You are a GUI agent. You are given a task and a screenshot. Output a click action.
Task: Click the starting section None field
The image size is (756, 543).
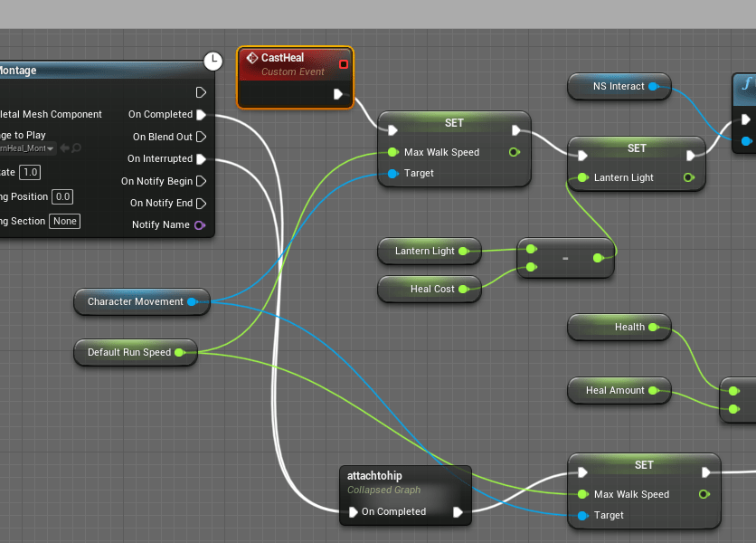[x=64, y=221]
